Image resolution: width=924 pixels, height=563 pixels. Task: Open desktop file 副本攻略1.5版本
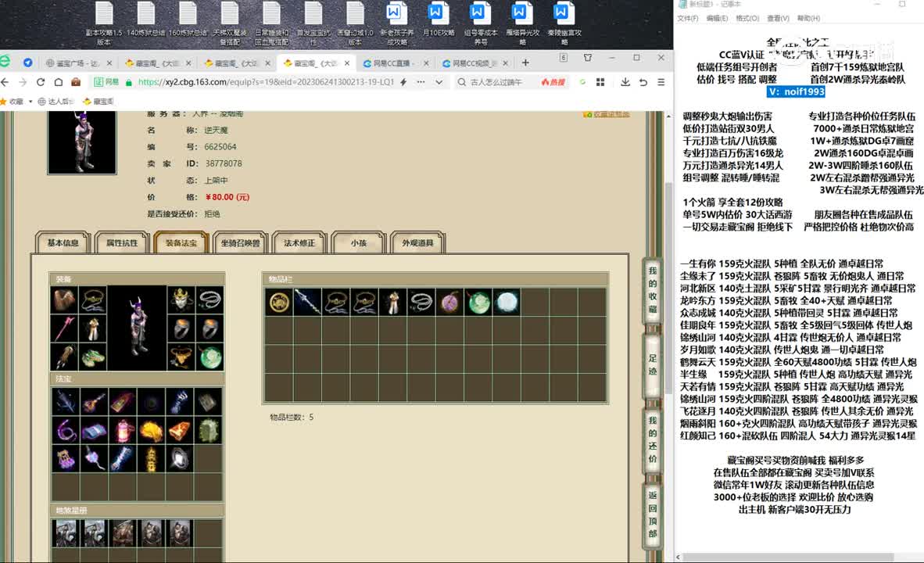pos(104,23)
